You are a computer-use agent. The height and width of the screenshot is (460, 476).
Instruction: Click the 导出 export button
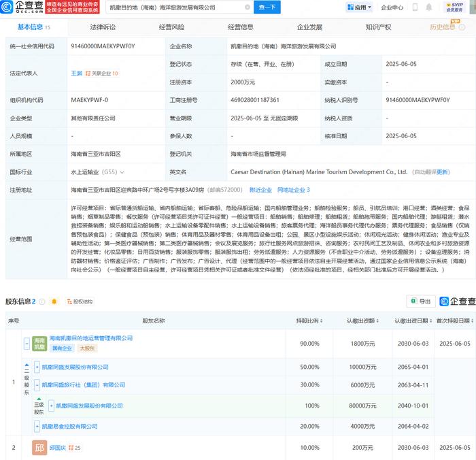[421, 301]
